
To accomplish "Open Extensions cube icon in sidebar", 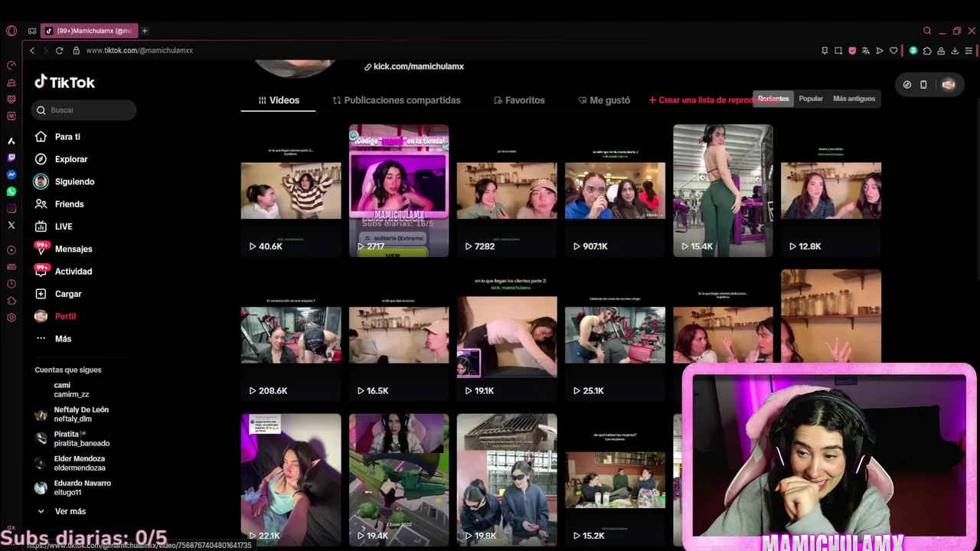I will 11,301.
